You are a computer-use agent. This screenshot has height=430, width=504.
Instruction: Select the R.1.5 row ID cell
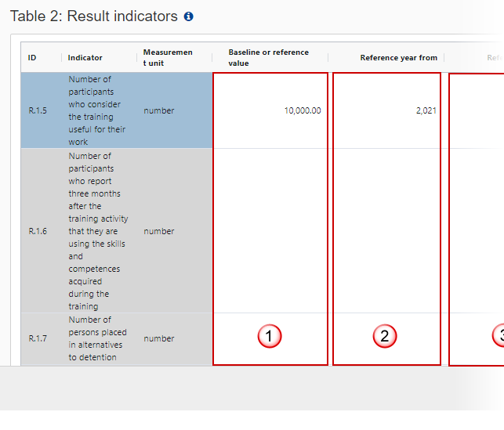38,111
